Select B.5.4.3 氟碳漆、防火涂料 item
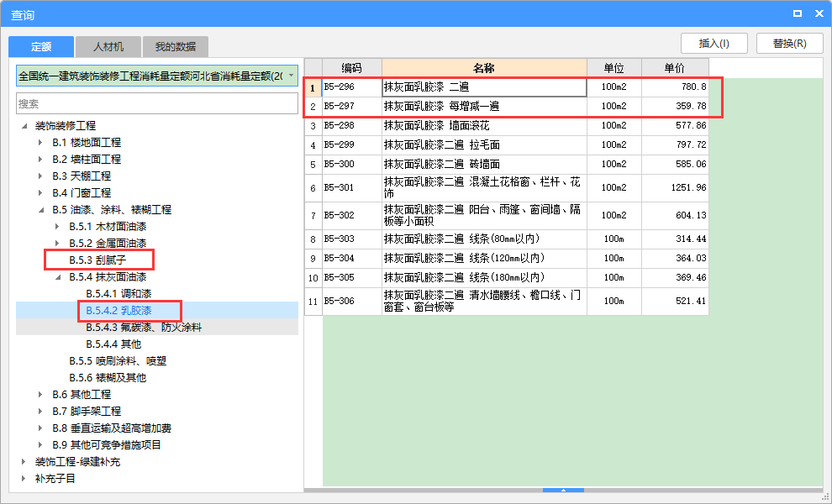 tap(144, 328)
